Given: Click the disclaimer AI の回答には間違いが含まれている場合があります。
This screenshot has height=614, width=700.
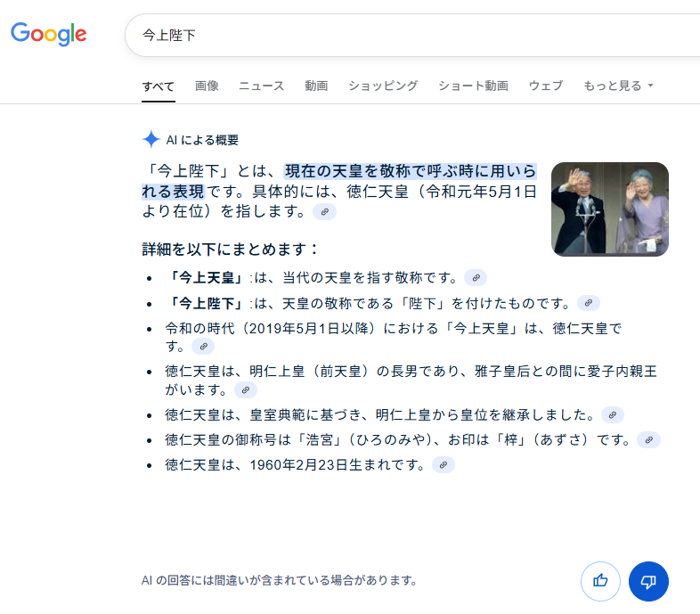Looking at the screenshot, I should tap(280, 580).
